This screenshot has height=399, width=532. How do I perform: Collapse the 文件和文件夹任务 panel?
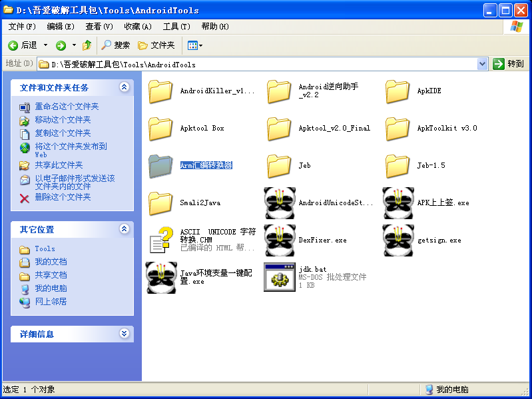click(x=125, y=87)
